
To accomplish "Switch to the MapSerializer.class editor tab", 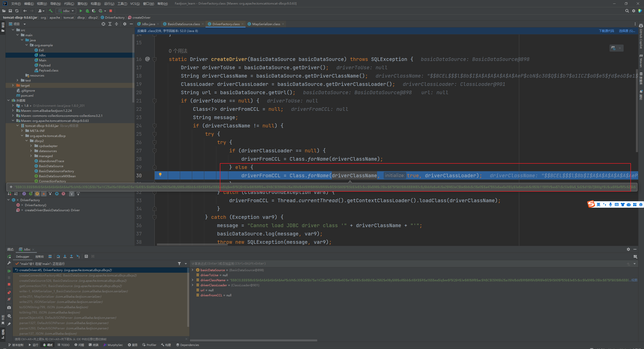I will (266, 24).
